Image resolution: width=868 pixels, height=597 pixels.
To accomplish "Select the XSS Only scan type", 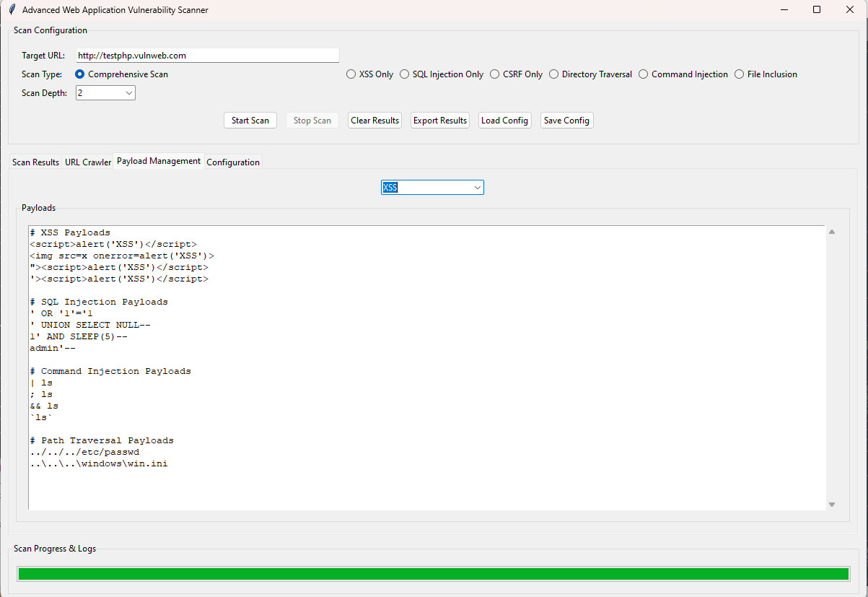I will click(x=351, y=74).
